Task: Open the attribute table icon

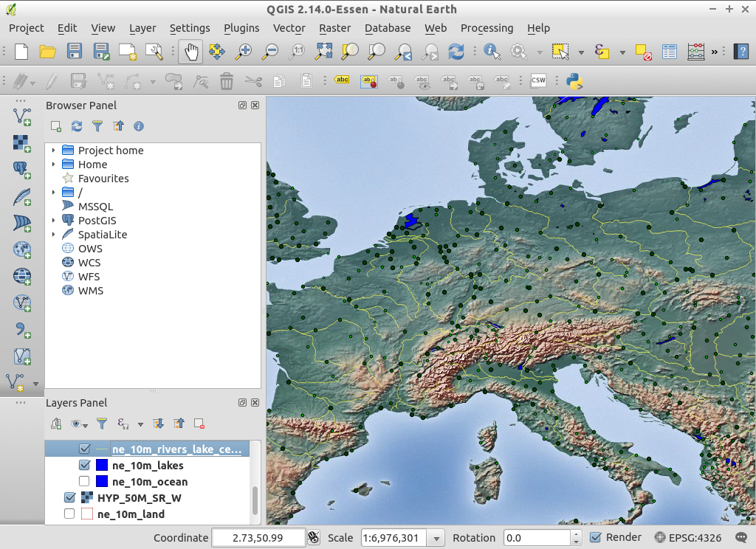Action: 670,51
